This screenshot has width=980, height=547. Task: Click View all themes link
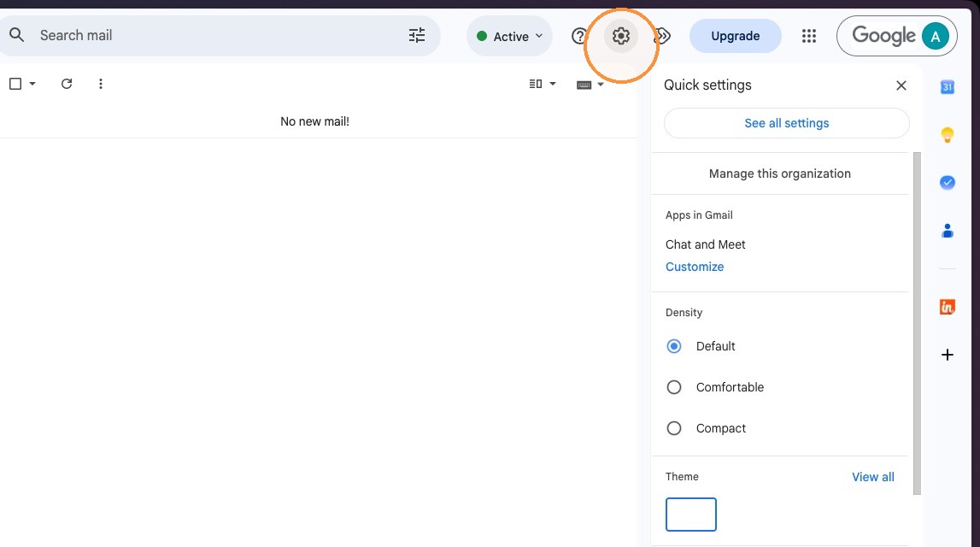pyautogui.click(x=872, y=477)
